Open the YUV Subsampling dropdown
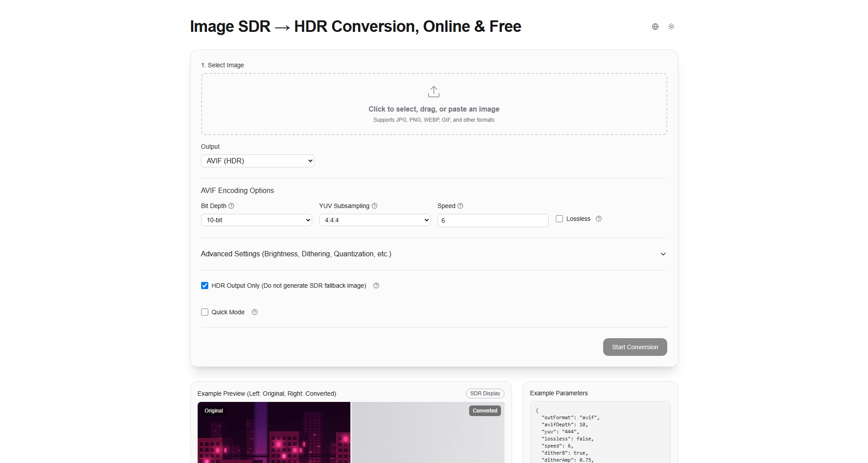The width and height of the screenshot is (868, 463). pos(375,220)
